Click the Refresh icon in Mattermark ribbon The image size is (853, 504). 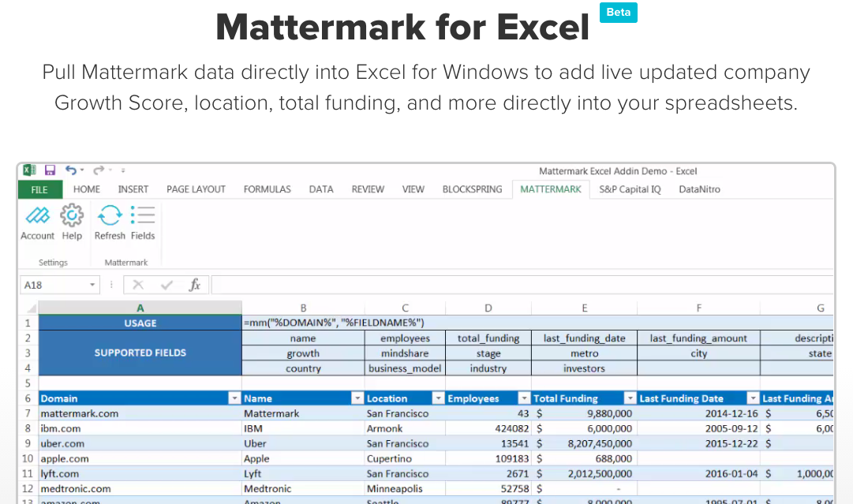(110, 215)
